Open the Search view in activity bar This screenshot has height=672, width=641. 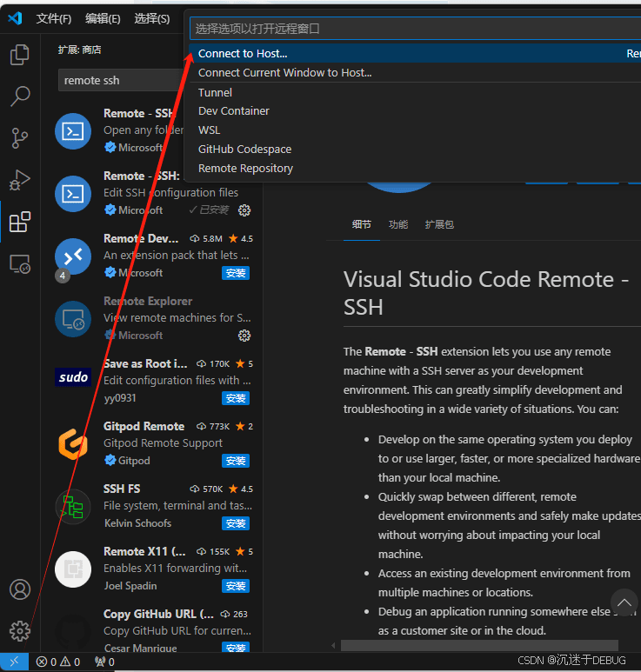coord(20,96)
